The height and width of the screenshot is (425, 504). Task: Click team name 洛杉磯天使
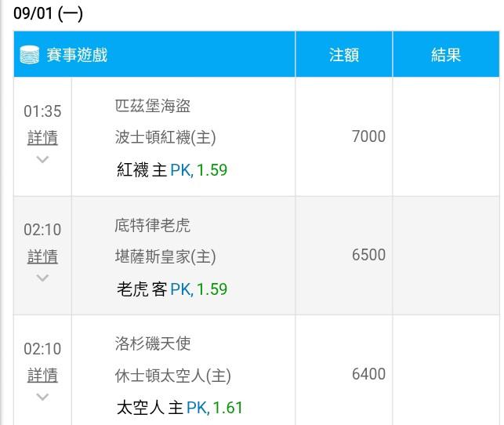coord(153,343)
